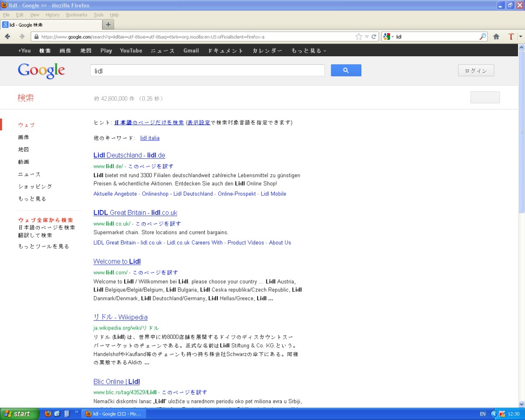
Task: Open 画像 in the Google black bar
Action: click(65, 51)
